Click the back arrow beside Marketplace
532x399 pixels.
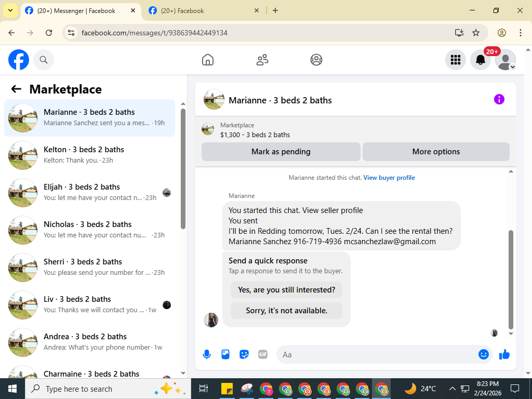[x=16, y=89]
